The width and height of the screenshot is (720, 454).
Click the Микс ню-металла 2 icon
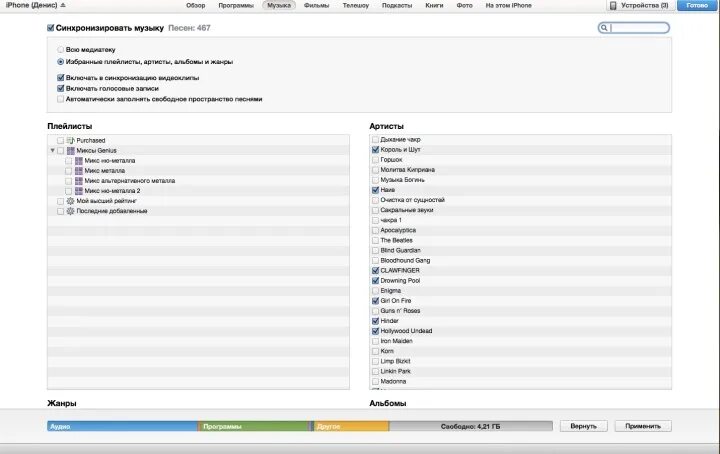[x=79, y=191]
